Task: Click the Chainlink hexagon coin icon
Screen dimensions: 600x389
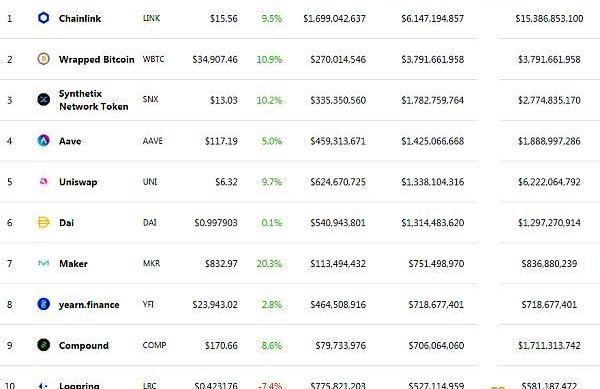Action: [44, 18]
